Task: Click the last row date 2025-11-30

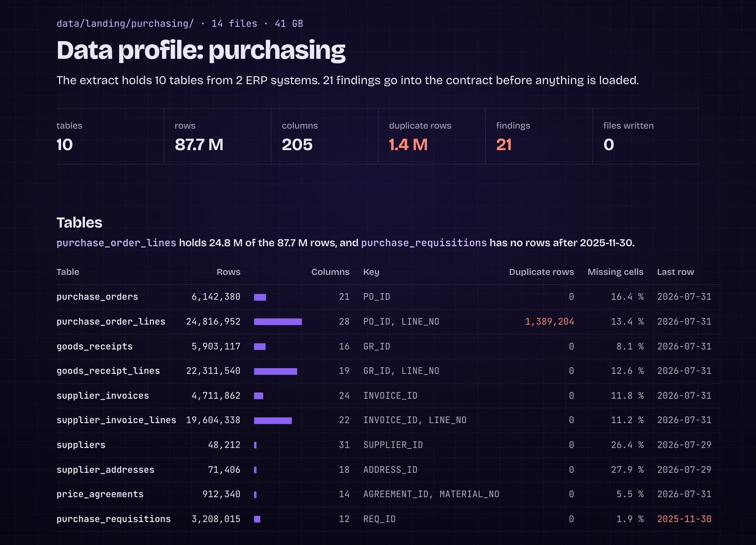Action: 684,519
